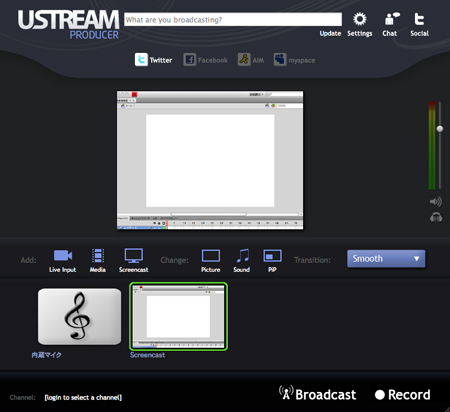Click the login to select a channel link
Viewport: 450px width, 412px height.
[x=83, y=397]
